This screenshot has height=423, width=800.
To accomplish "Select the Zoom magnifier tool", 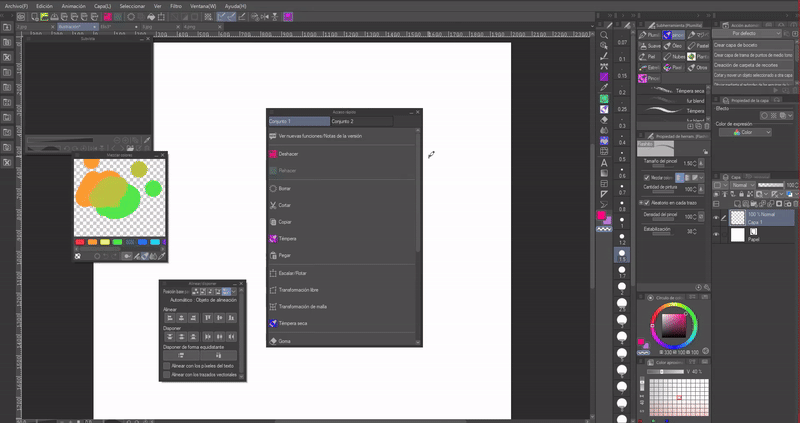I will 604,34.
